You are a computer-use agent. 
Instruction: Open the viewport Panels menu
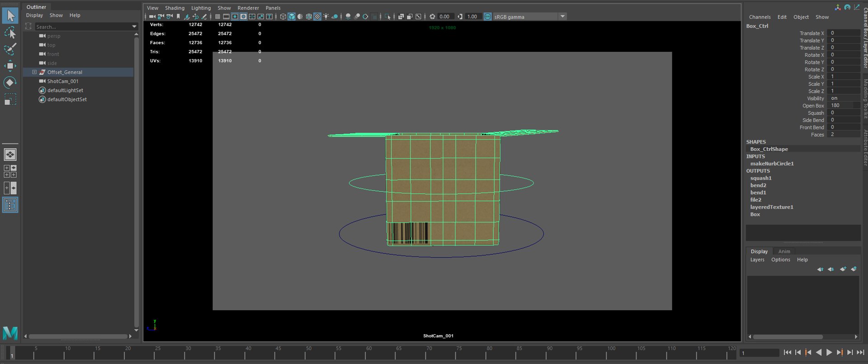273,8
